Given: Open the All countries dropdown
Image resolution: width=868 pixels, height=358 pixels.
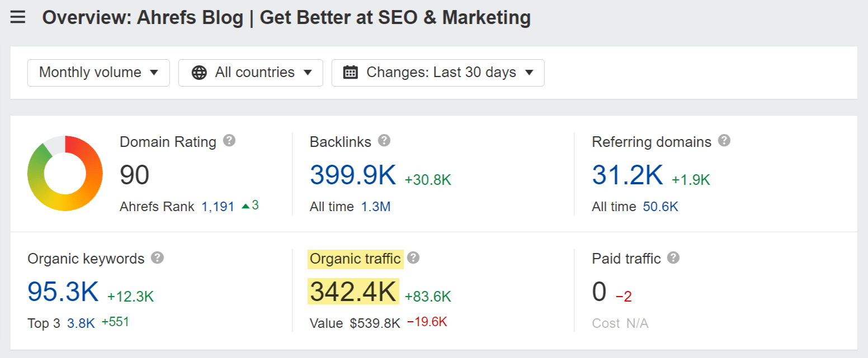Looking at the screenshot, I should (250, 72).
